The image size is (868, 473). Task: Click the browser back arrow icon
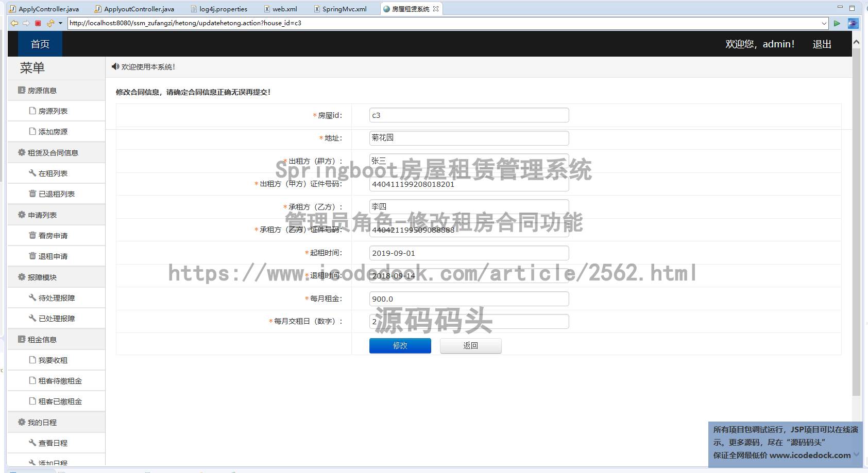(13, 23)
